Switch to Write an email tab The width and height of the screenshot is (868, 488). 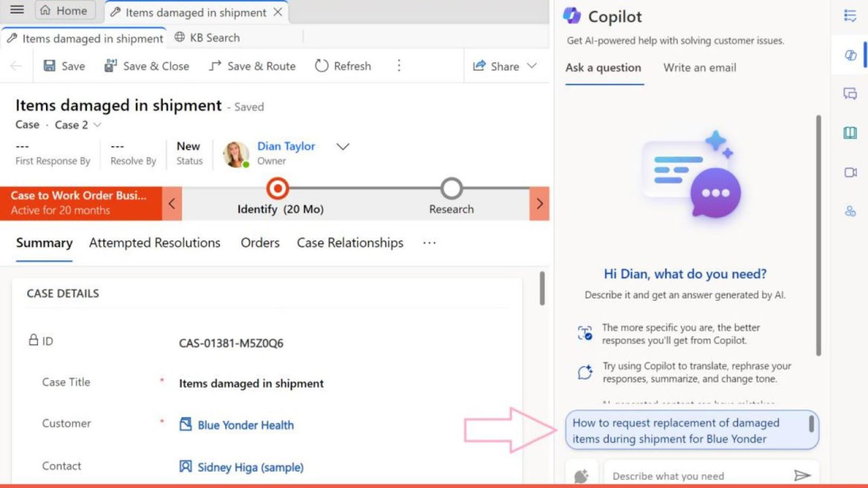[x=699, y=68]
